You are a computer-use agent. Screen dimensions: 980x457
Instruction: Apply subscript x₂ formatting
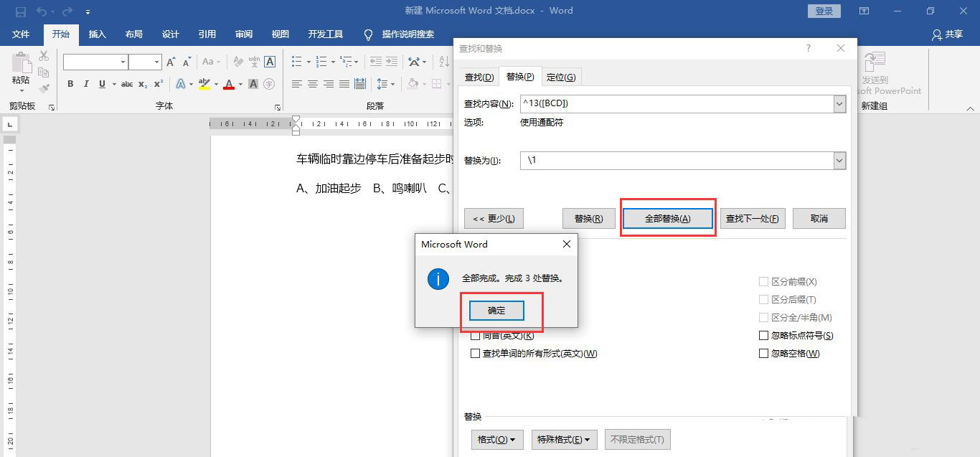tap(143, 84)
